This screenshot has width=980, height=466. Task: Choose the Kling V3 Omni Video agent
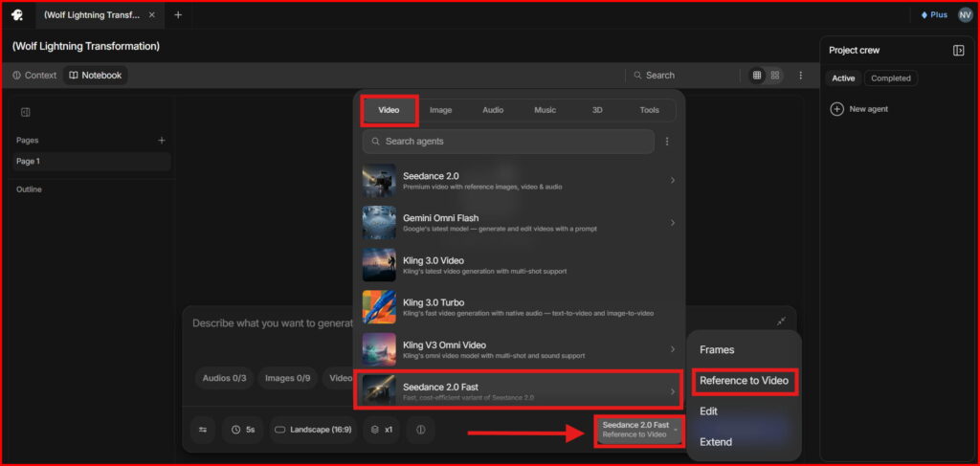[520, 349]
